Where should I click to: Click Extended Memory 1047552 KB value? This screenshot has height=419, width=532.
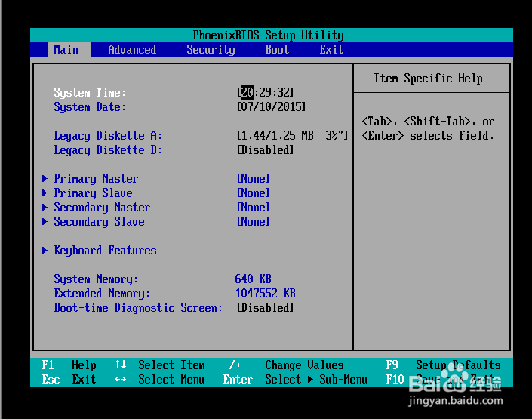(x=266, y=293)
